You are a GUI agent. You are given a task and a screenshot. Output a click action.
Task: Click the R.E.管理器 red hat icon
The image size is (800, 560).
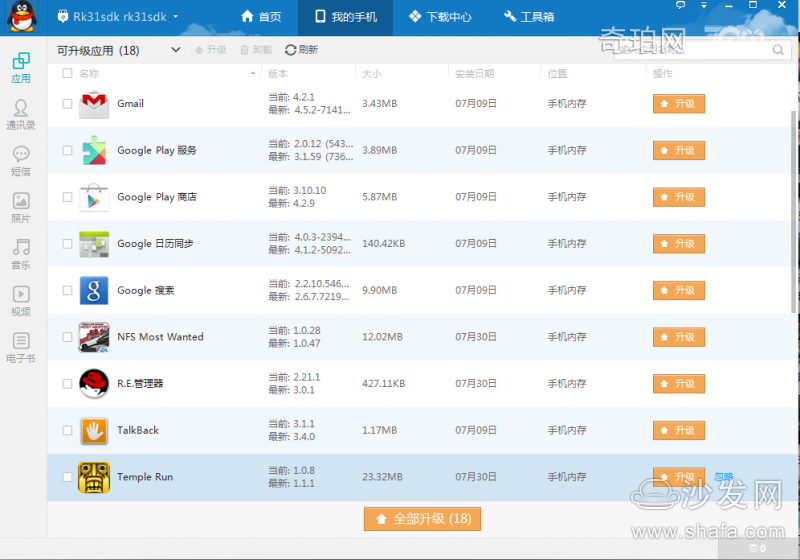(94, 384)
